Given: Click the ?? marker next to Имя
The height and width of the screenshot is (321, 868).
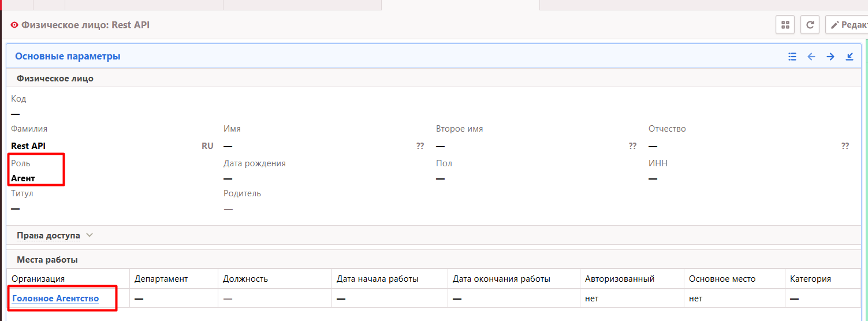Looking at the screenshot, I should 420,146.
